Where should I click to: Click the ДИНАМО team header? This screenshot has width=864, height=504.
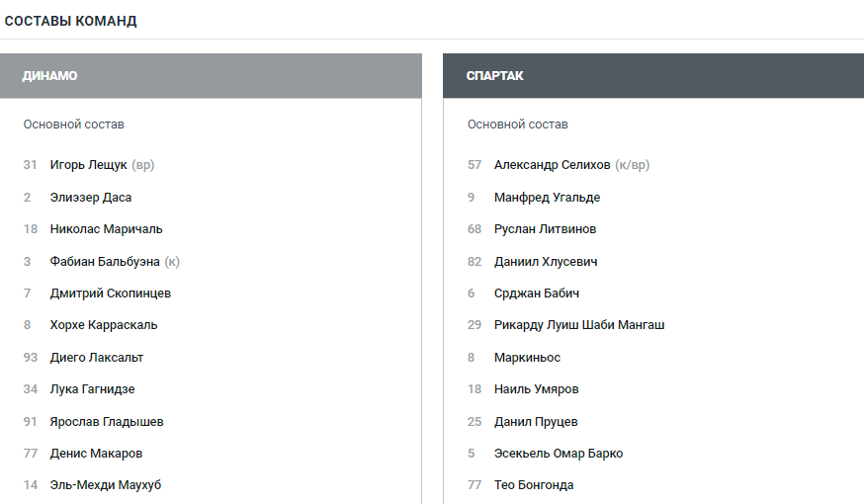[50, 76]
